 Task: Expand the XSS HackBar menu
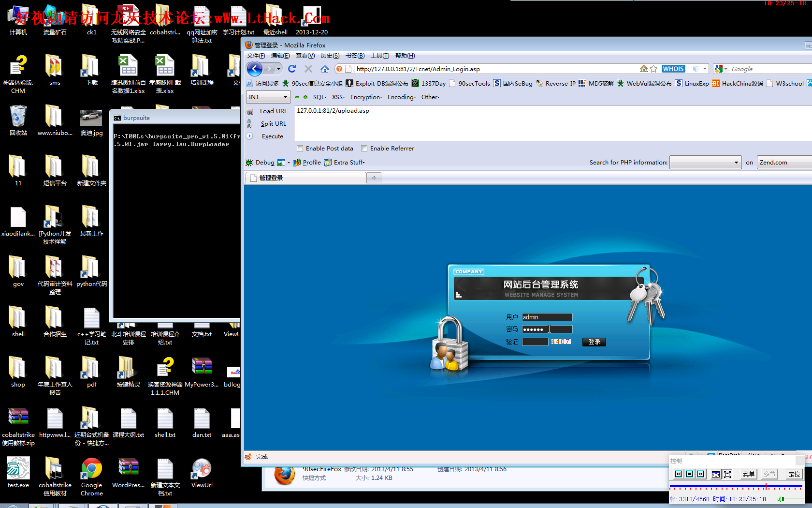coord(338,97)
